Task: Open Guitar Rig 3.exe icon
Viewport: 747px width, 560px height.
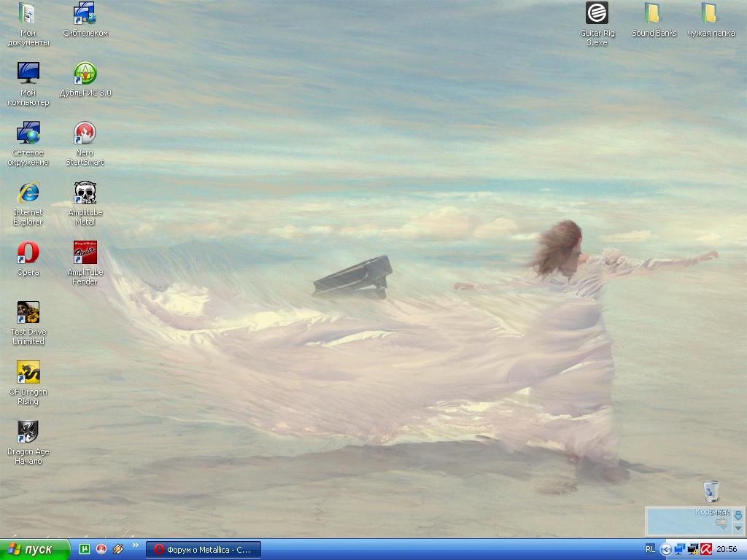Action: pyautogui.click(x=597, y=14)
